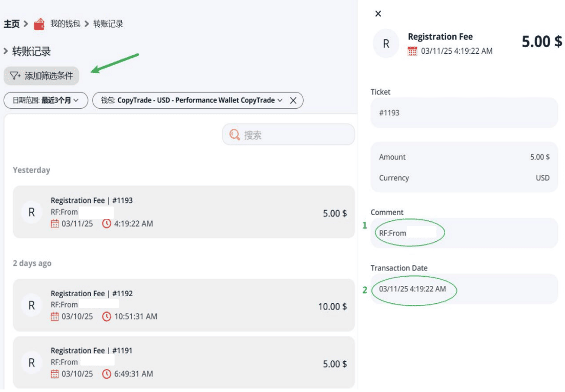Collapse the 转账记录 section chevron
The height and width of the screenshot is (392, 565).
pos(6,51)
